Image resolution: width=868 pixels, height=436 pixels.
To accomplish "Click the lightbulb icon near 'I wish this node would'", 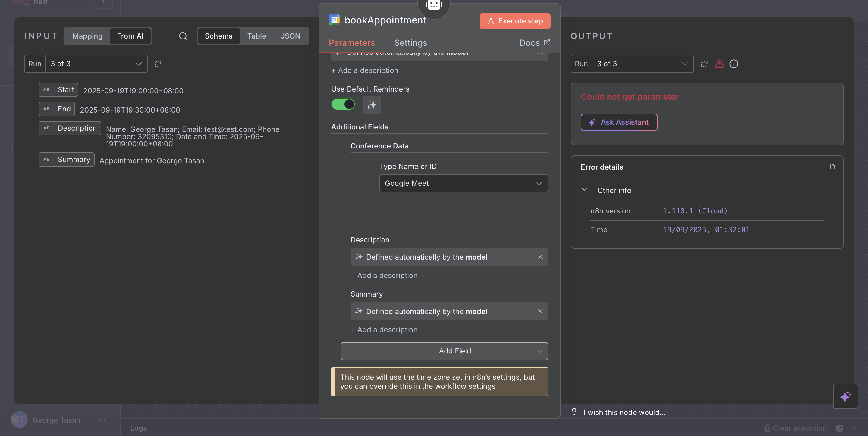I will 574,411.
